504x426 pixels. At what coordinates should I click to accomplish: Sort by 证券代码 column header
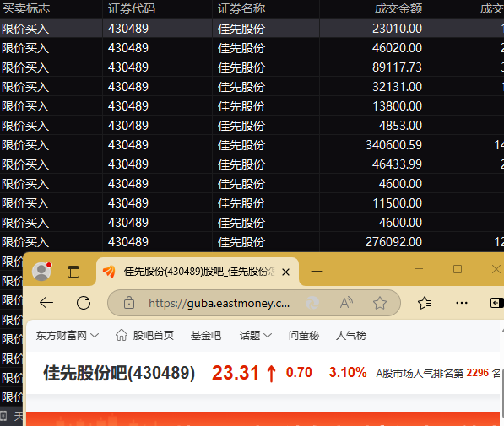(132, 8)
